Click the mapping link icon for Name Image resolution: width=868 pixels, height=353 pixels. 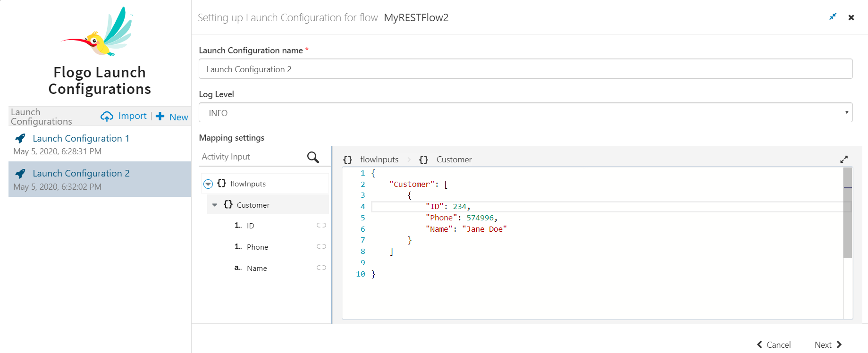[x=321, y=268]
